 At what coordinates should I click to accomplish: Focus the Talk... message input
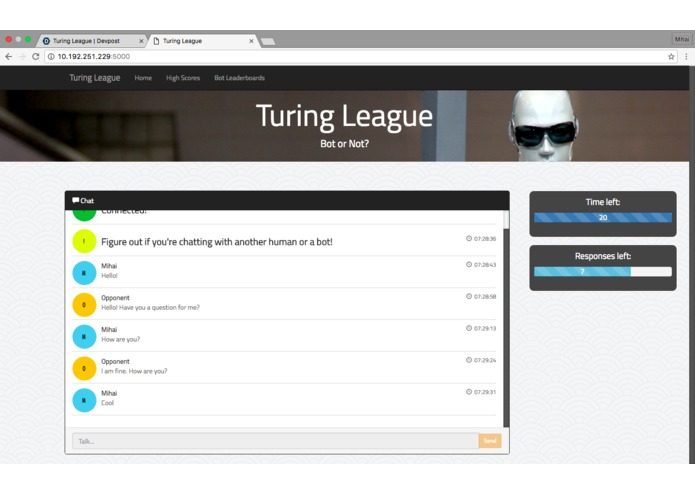coord(275,441)
